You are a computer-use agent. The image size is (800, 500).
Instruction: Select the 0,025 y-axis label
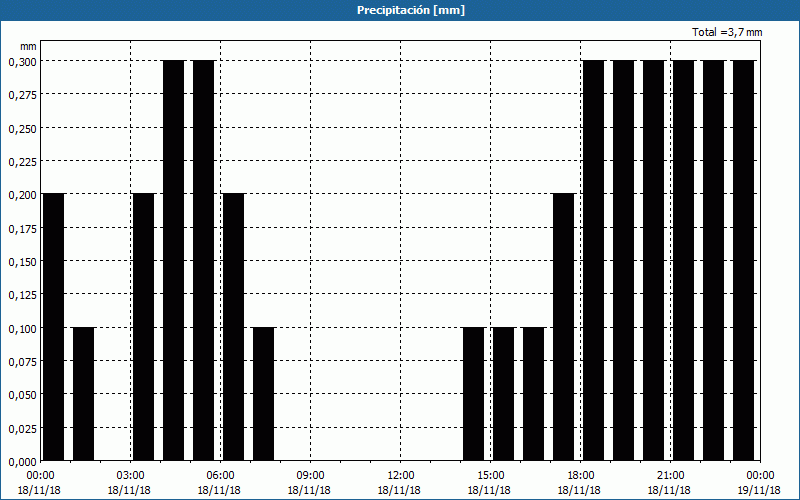[x=22, y=429]
